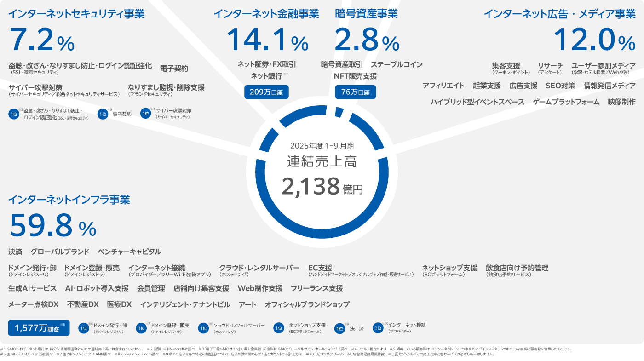The width and height of the screenshot is (644, 361).
Task: Click the 2,138億円 figure in the donut center
Action: coord(322,187)
